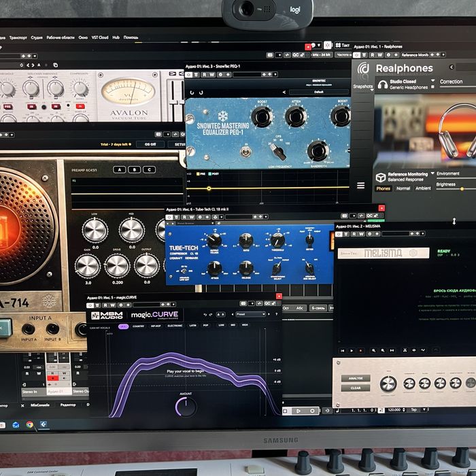Select preamp slot A

point(120,170)
